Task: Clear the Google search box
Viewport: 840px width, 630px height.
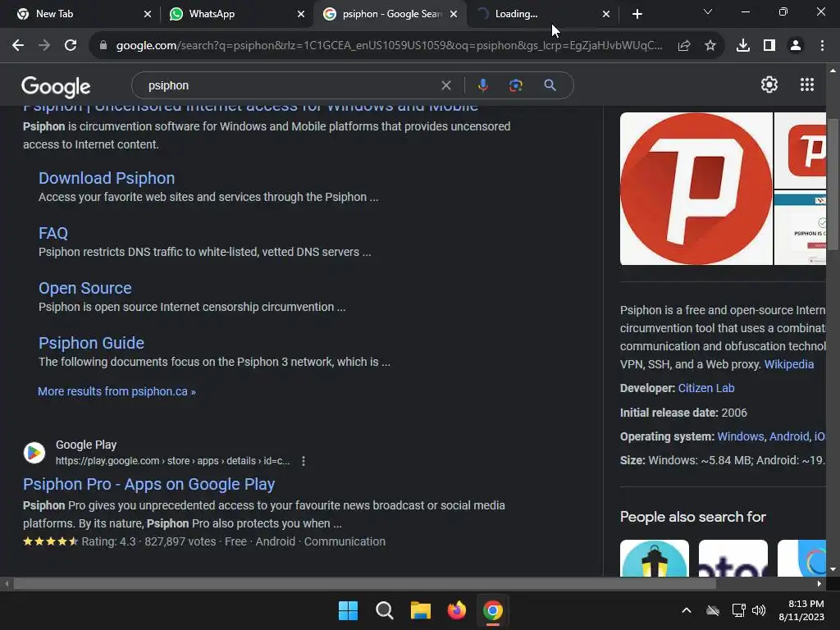Action: pos(445,85)
